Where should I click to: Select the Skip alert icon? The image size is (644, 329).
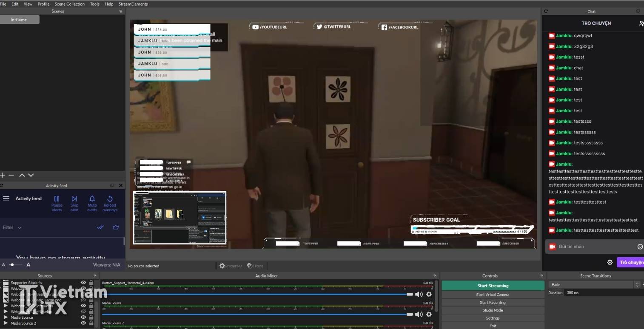click(74, 198)
